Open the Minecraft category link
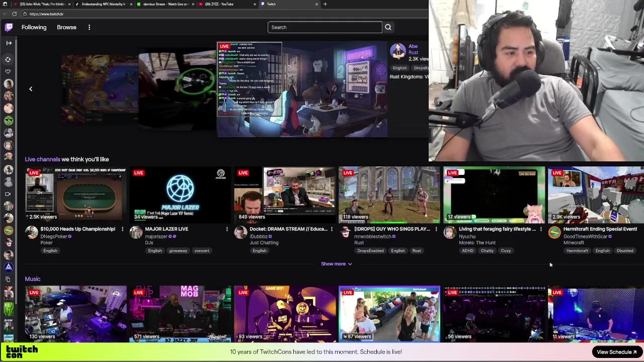 pos(574,243)
